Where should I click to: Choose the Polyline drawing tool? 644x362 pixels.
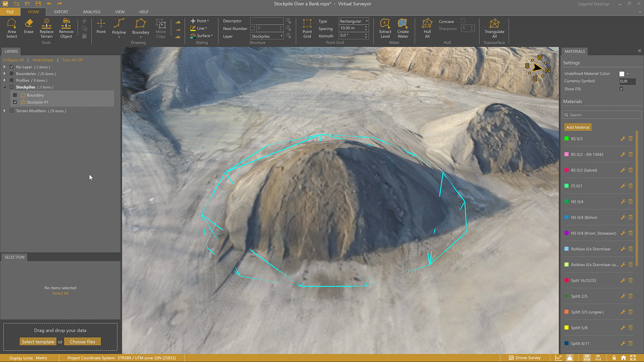point(119,27)
